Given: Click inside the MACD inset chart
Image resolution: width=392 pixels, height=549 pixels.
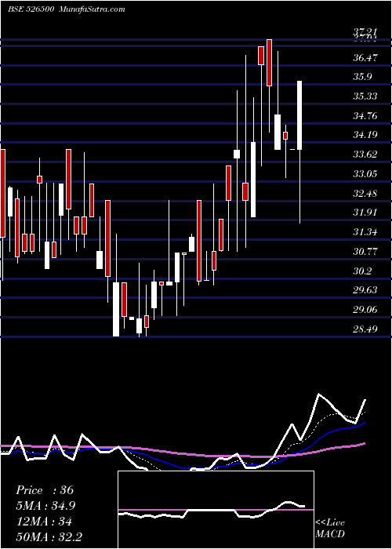Looking at the screenshot, I should (216, 510).
